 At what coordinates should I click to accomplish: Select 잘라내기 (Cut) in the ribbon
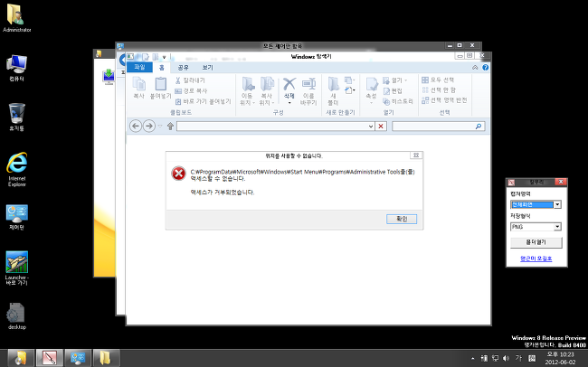pyautogui.click(x=190, y=80)
